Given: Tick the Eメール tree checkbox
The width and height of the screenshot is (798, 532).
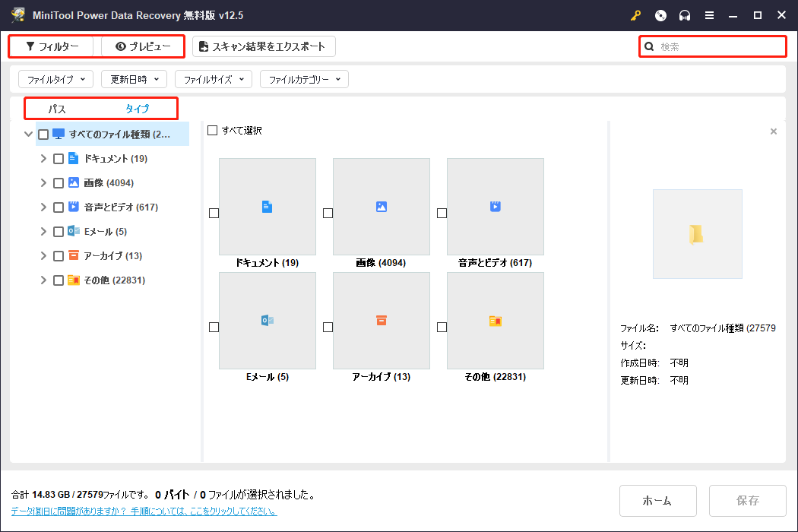Looking at the screenshot, I should [x=58, y=232].
